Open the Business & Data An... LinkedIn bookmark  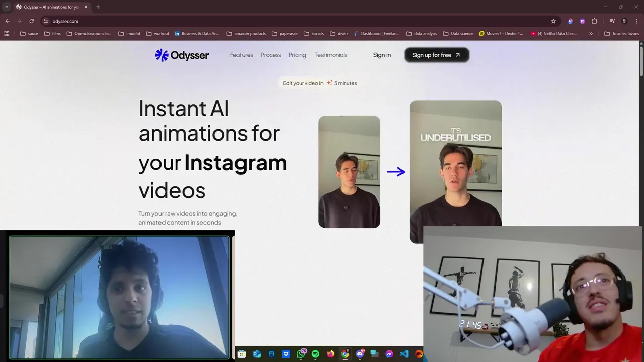click(x=197, y=34)
